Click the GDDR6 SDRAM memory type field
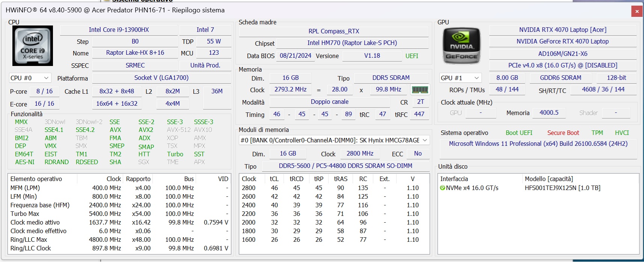 [560, 78]
